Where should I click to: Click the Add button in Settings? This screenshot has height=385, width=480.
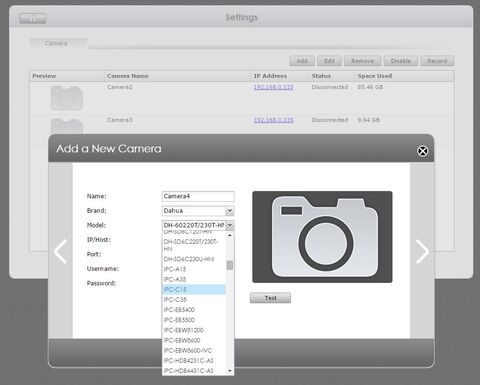tap(302, 61)
